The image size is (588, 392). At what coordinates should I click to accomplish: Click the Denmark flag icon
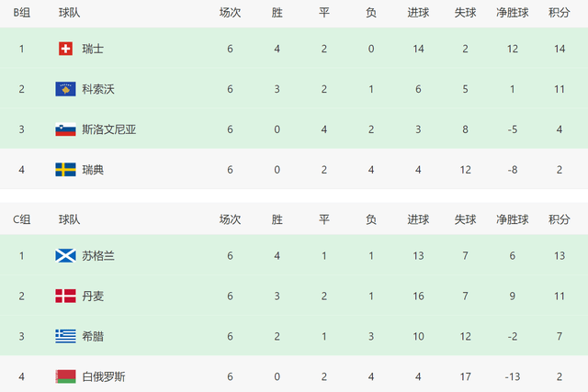click(65, 296)
